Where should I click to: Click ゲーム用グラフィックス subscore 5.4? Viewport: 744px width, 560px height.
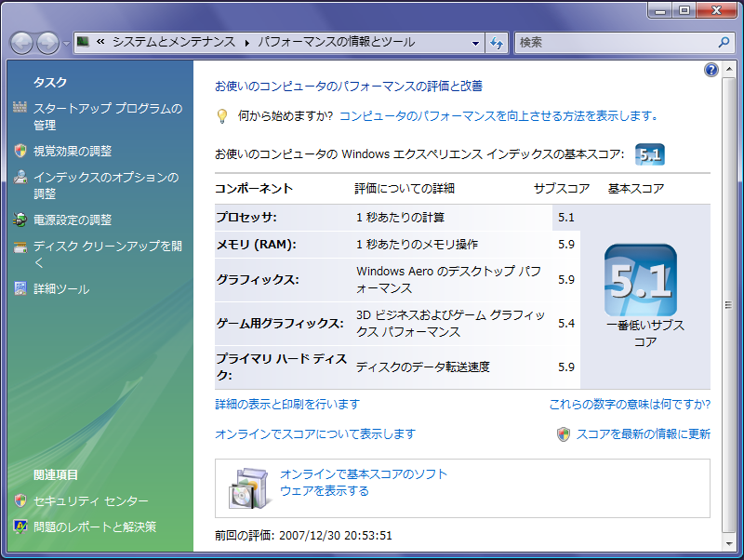566,324
